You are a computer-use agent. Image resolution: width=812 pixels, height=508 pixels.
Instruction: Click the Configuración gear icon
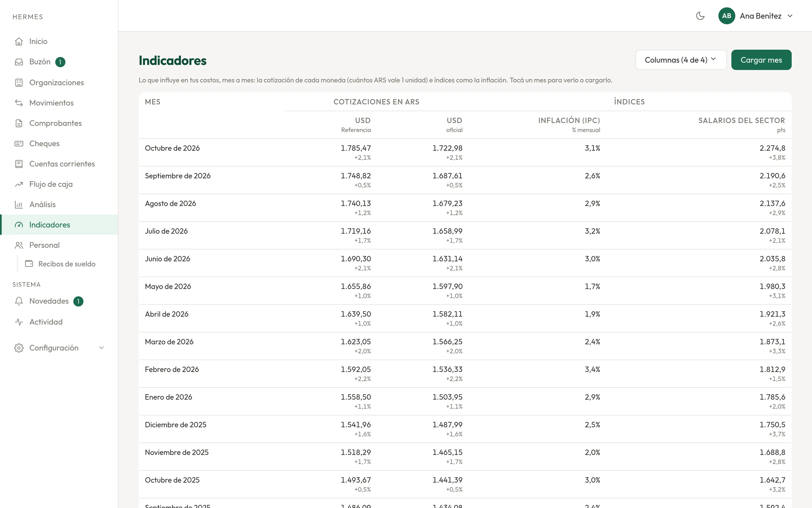19,348
